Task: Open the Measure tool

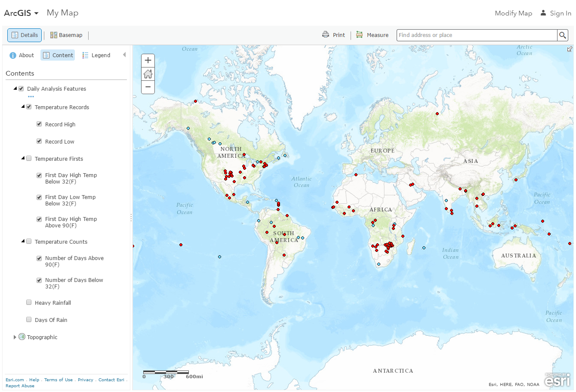Action: coord(372,35)
